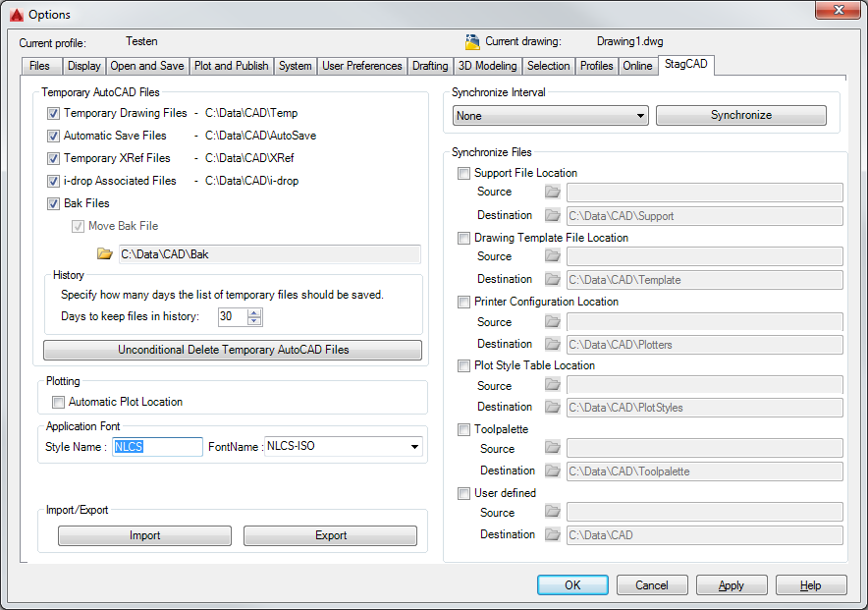Click the Style Name input field
This screenshot has width=868, height=610.
point(157,447)
